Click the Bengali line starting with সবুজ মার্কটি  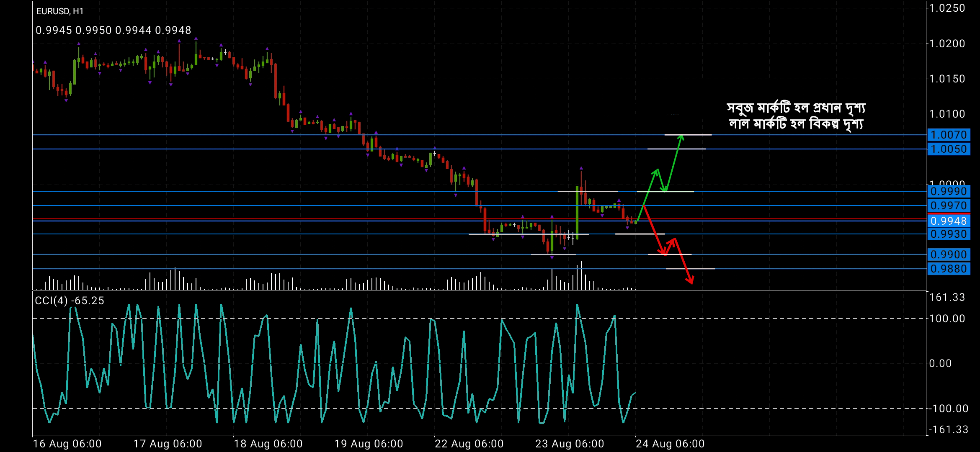[796, 108]
